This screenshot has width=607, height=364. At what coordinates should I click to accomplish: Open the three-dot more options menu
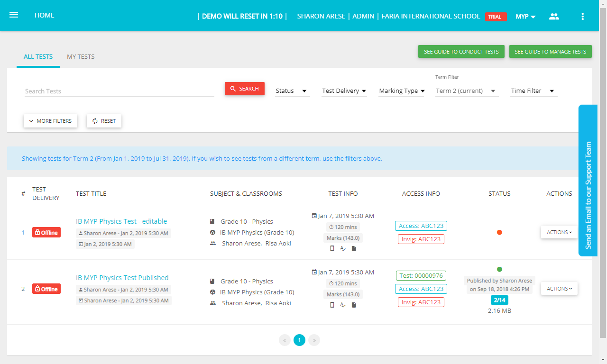[x=582, y=16]
